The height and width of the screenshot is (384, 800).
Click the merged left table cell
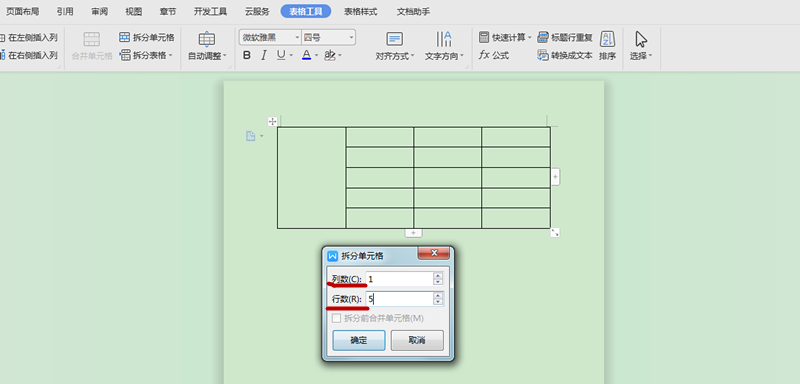tap(312, 177)
